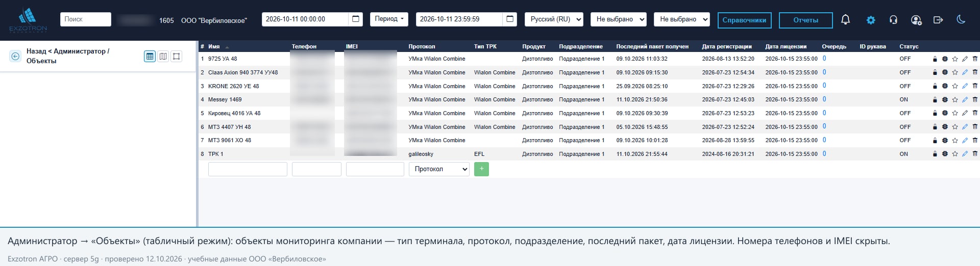Delete the 9725 УА 48 object
The image size is (980, 266).
(x=975, y=59)
